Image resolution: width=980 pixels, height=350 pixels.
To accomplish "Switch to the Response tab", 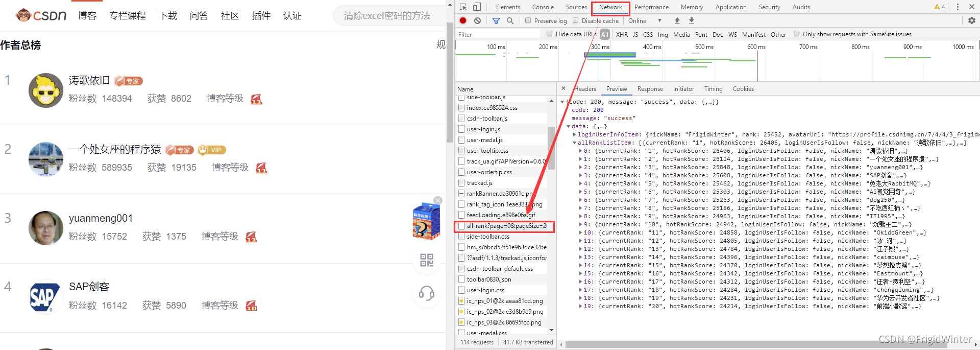I will [x=650, y=89].
